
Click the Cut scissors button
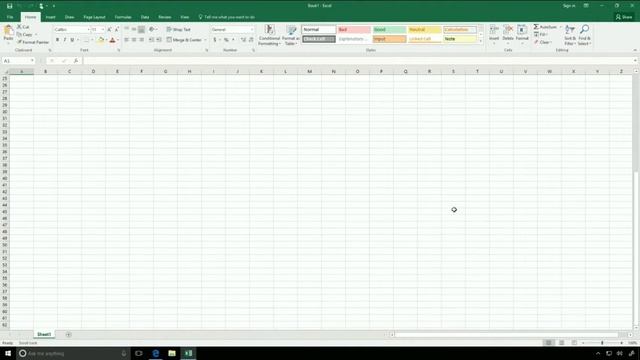pos(23,27)
